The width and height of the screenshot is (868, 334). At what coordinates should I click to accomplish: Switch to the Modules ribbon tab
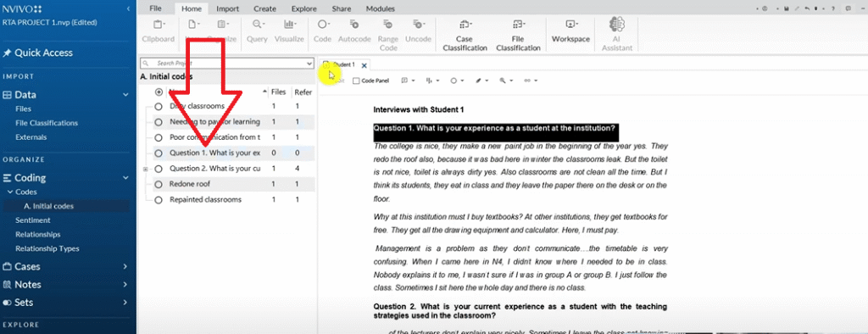(x=381, y=8)
